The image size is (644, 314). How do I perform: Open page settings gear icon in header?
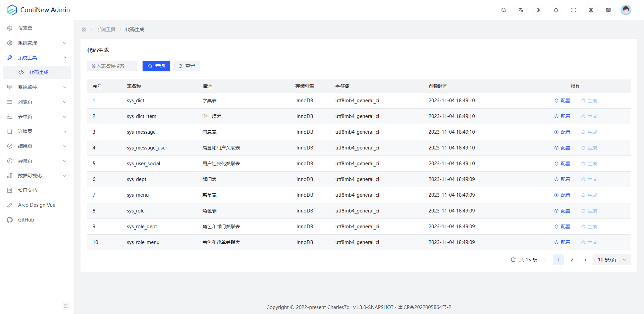pos(591,10)
